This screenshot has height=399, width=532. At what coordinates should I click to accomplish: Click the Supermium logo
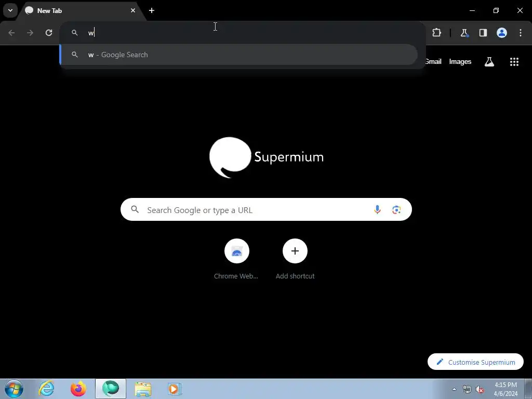(x=267, y=157)
